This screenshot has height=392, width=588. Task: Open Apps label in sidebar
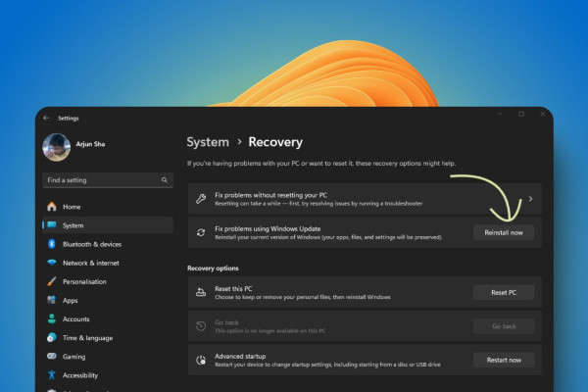(x=71, y=301)
